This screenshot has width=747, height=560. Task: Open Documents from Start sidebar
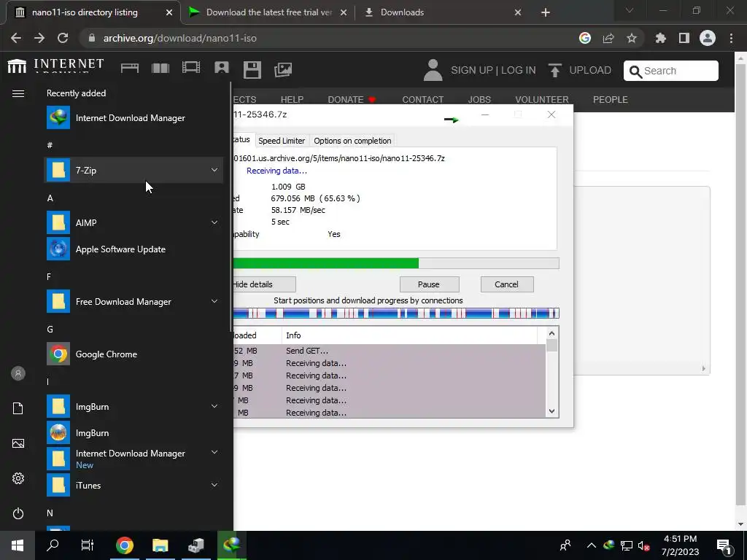pos(18,408)
